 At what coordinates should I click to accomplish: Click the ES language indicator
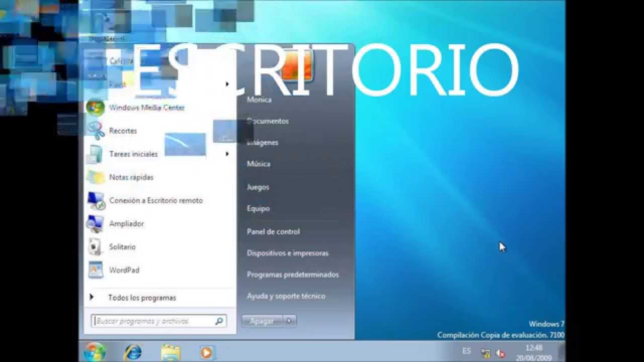(x=467, y=351)
